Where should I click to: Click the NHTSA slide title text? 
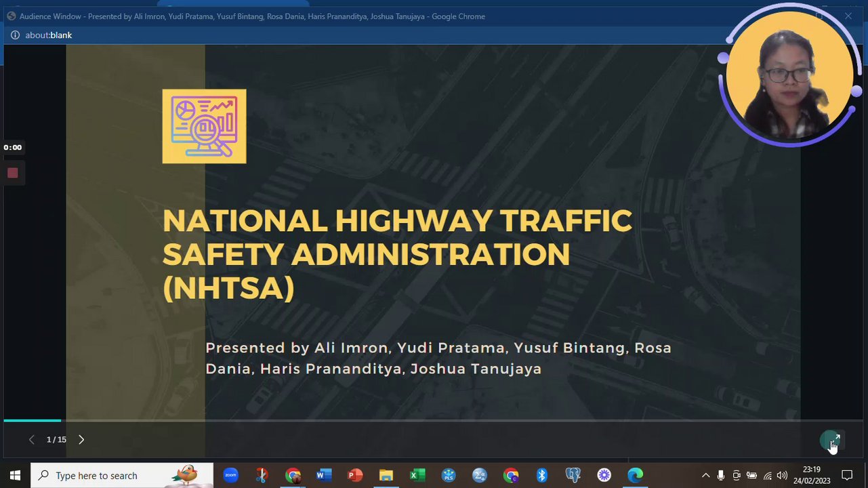[397, 253]
